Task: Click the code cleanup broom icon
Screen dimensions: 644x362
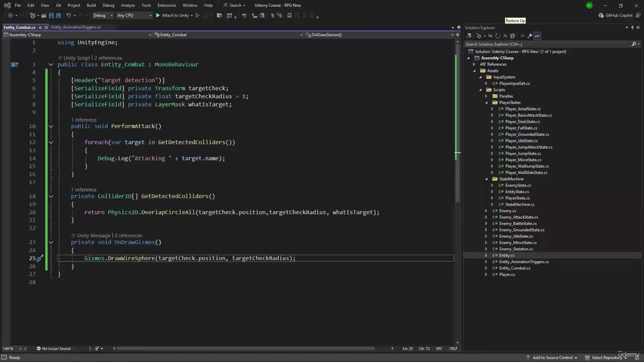Action: (x=98, y=348)
